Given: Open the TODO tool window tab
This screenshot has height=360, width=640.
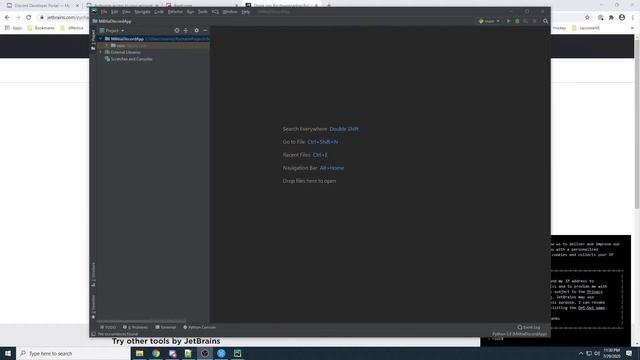Looking at the screenshot, I should (x=108, y=327).
